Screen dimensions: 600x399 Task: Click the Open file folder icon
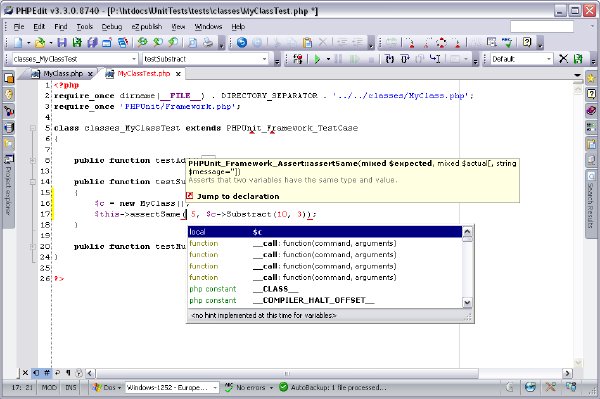click(40, 42)
